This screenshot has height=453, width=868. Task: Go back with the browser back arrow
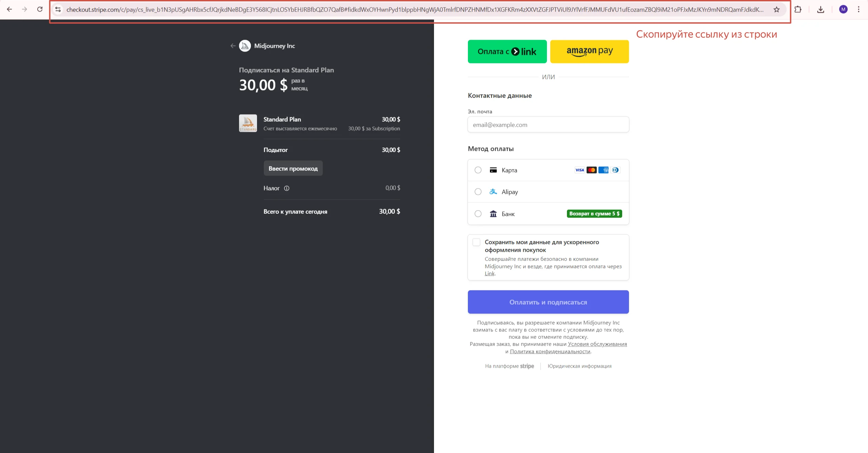tap(9, 9)
